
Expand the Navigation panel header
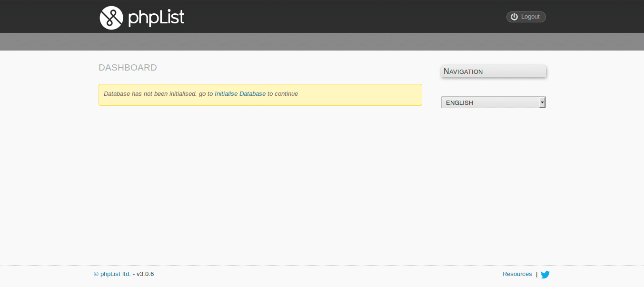pyautogui.click(x=494, y=71)
